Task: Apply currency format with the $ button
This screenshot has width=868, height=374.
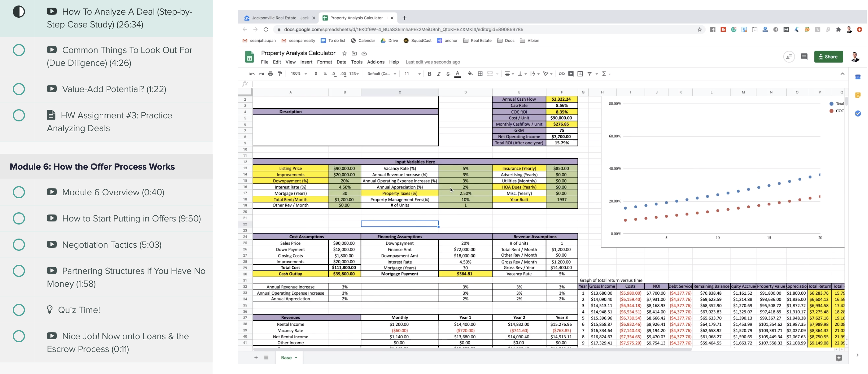Action: coord(316,74)
